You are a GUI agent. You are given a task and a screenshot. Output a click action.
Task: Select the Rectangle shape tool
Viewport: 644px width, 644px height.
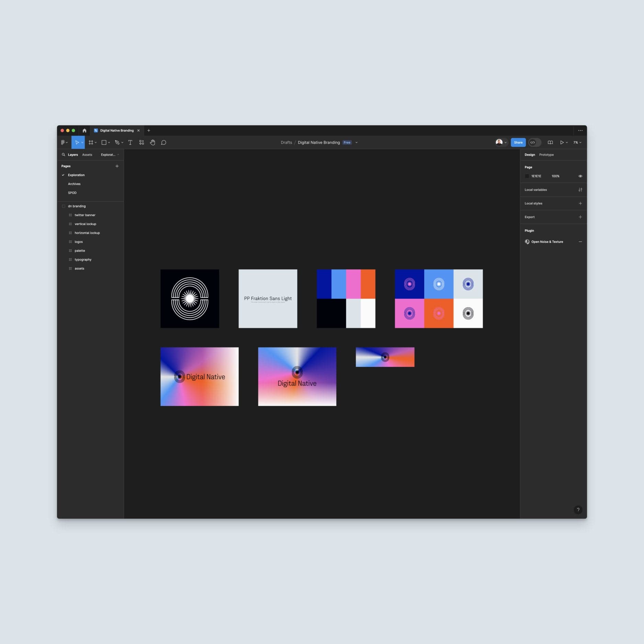point(104,142)
